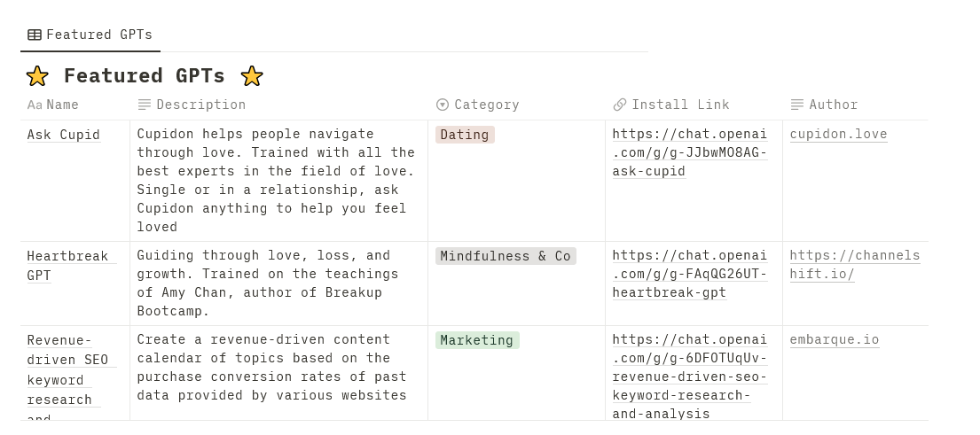The width and height of the screenshot is (980, 435).
Task: Click the Aa icon in Name column header
Action: pyautogui.click(x=35, y=105)
